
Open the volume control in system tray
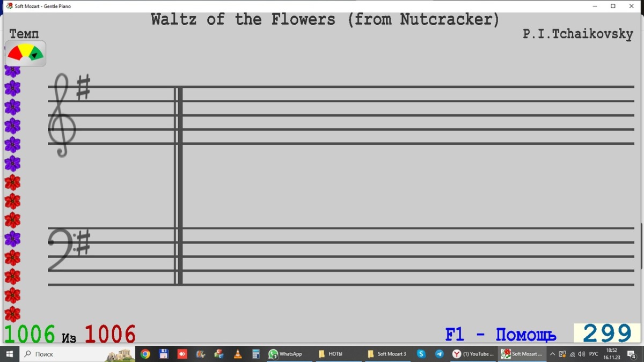[582, 354]
